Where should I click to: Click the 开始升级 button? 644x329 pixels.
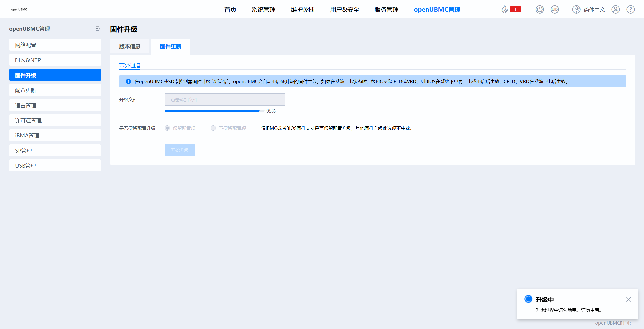180,150
